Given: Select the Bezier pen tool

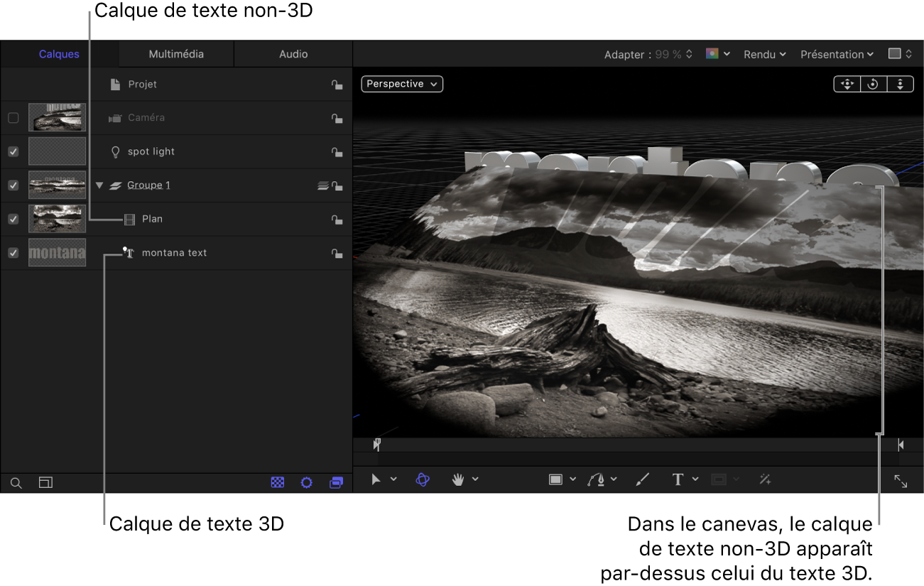Looking at the screenshot, I should [x=597, y=480].
